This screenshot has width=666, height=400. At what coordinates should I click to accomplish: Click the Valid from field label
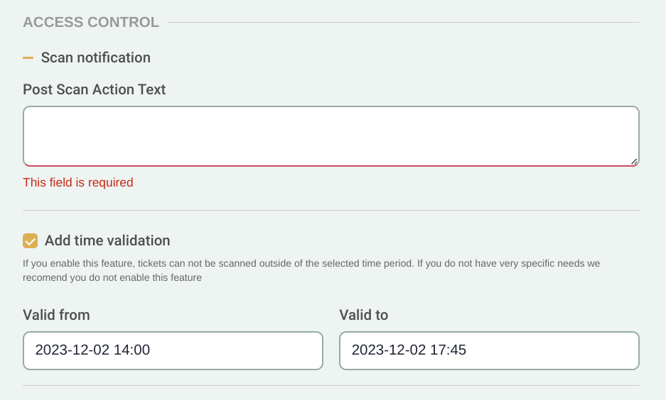pos(56,315)
